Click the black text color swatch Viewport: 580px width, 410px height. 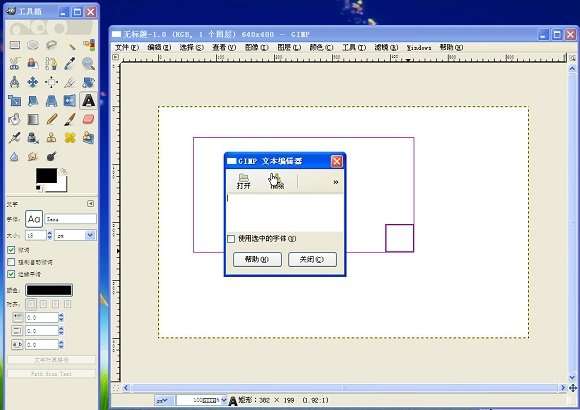49,290
